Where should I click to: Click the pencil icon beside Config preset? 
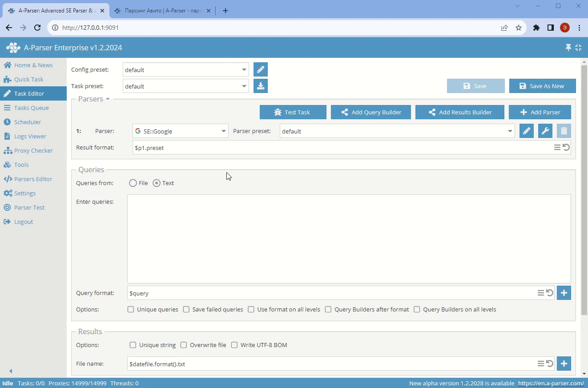261,70
